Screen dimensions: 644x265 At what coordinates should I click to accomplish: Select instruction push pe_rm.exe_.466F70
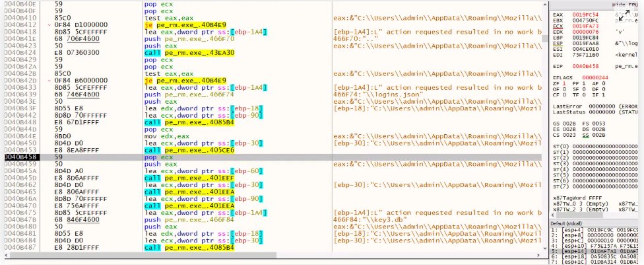pos(189,39)
